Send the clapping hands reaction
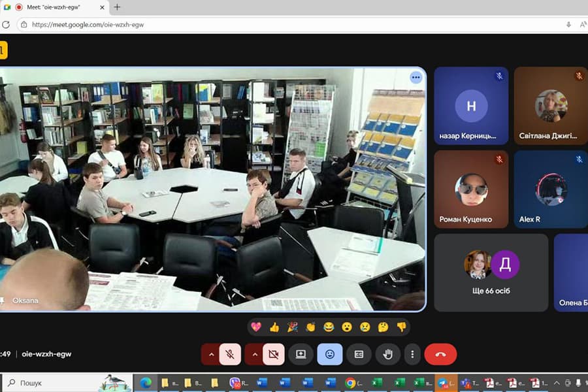The image size is (588, 392). click(x=310, y=327)
